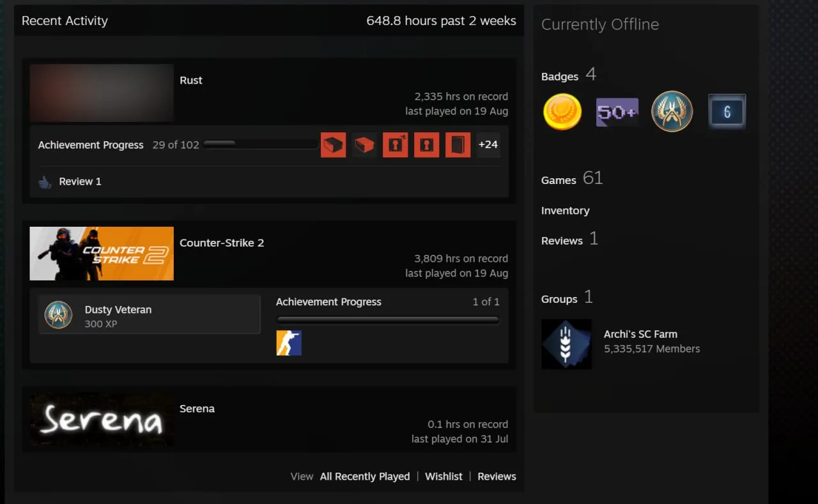Click Counter-Strike 2 achievement progress bar
The height and width of the screenshot is (504, 818).
tap(388, 320)
